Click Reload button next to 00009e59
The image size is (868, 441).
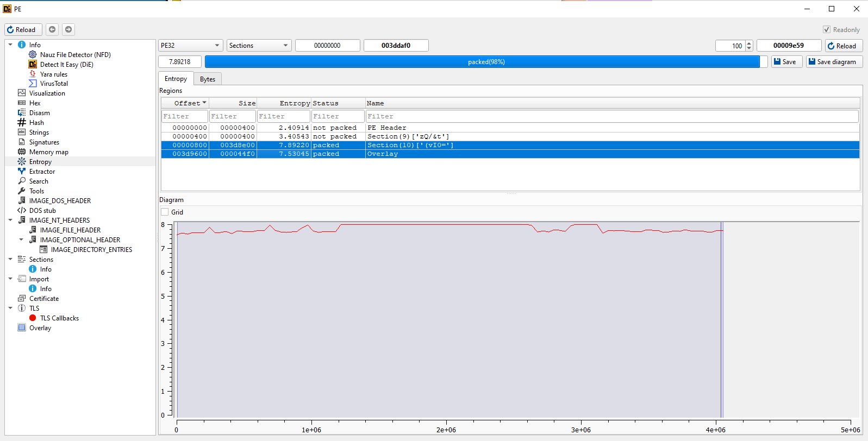pyautogui.click(x=844, y=46)
